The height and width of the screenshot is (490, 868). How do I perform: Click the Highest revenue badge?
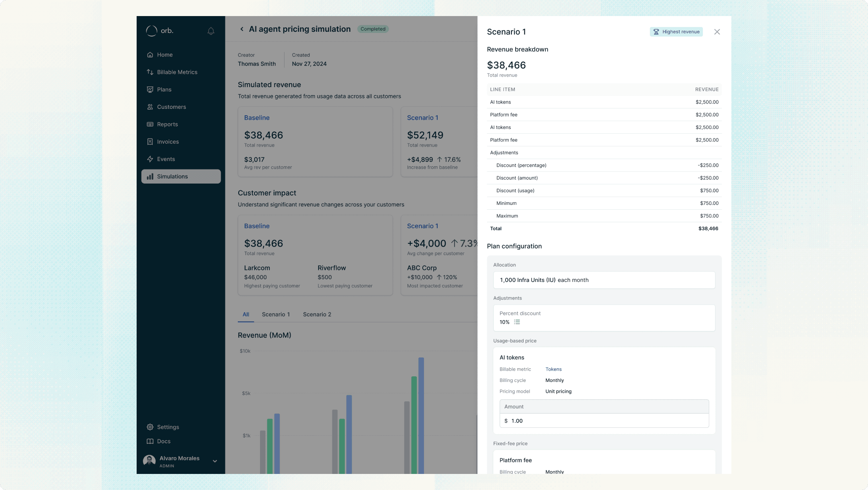click(676, 32)
